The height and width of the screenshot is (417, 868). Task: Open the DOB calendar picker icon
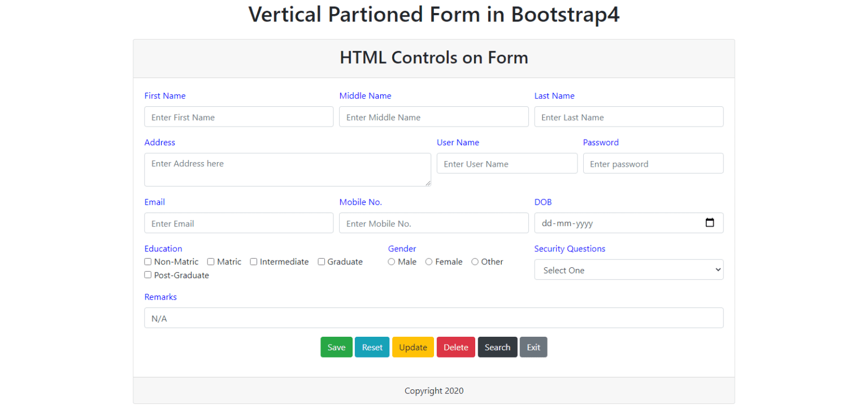click(x=710, y=223)
